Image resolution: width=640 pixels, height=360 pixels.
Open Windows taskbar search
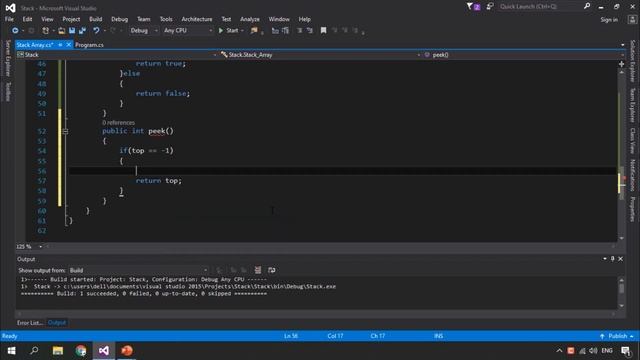pos(34,351)
